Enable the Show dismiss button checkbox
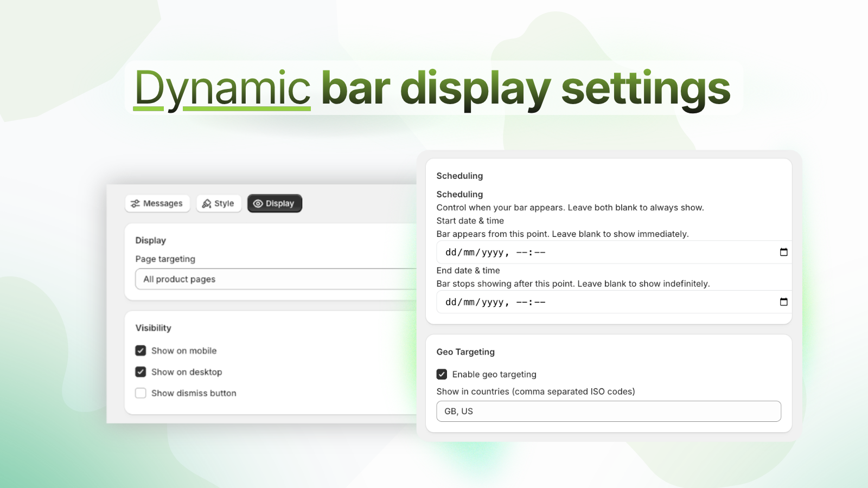The image size is (868, 488). click(x=141, y=393)
